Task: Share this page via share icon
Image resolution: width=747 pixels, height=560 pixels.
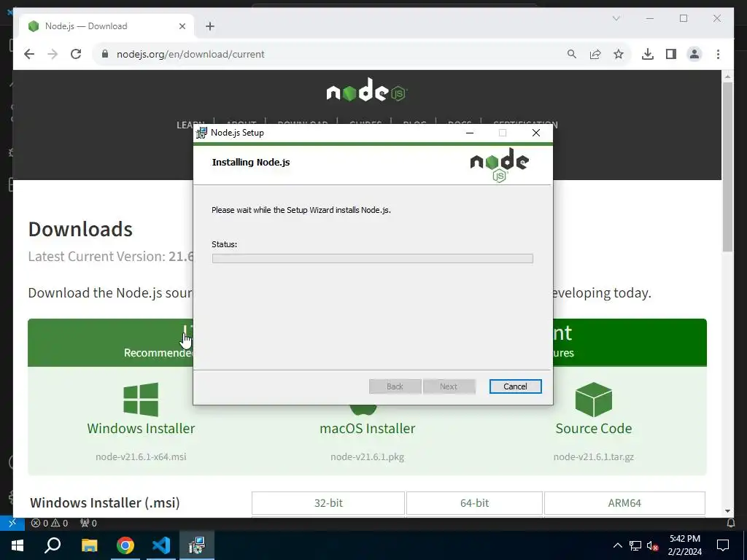Action: coord(595,54)
